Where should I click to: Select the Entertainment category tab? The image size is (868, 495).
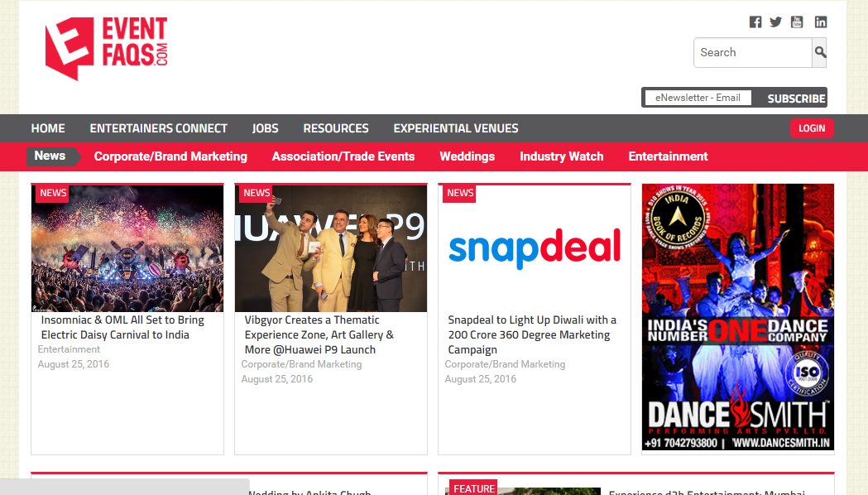click(668, 156)
